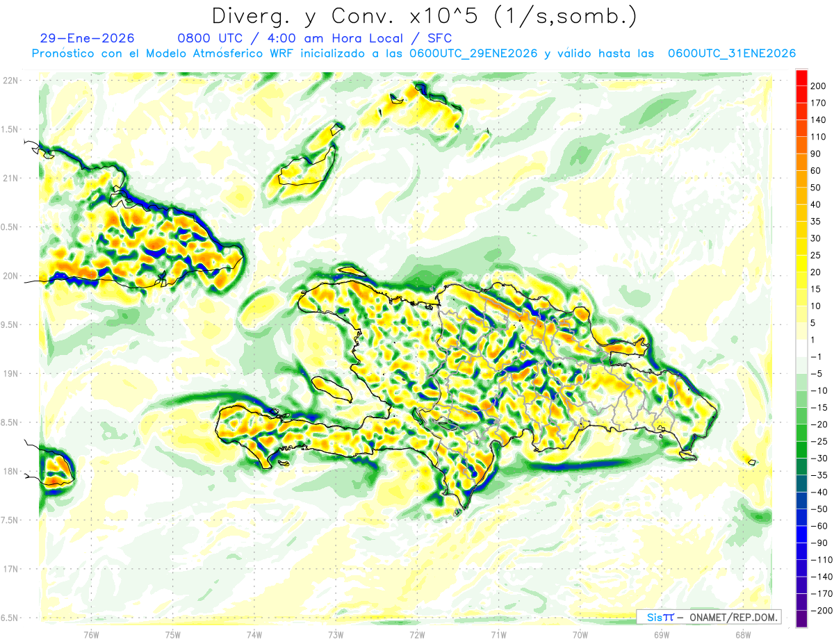The height and width of the screenshot is (644, 834).
Task: Click the '68W' longitude label
Action: [x=742, y=635]
